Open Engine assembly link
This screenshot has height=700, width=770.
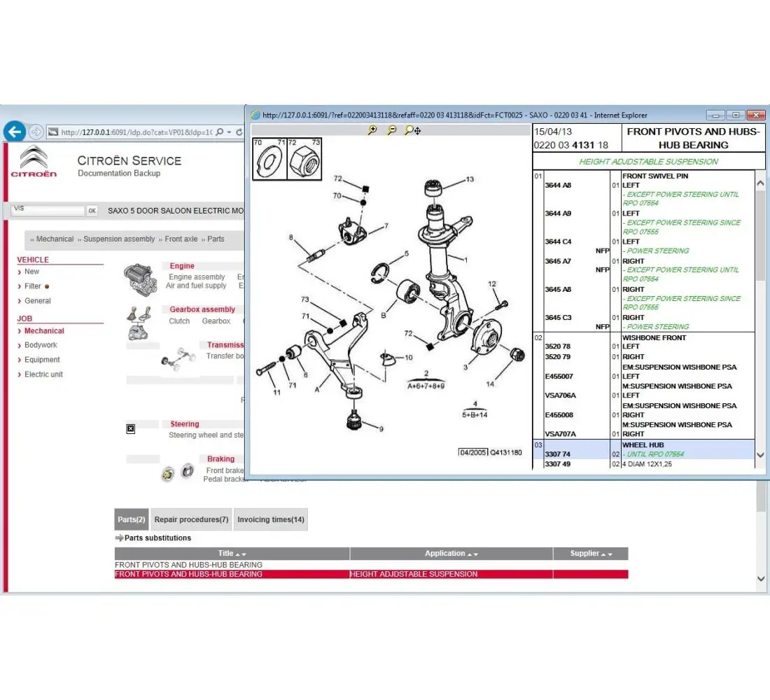pos(197,277)
